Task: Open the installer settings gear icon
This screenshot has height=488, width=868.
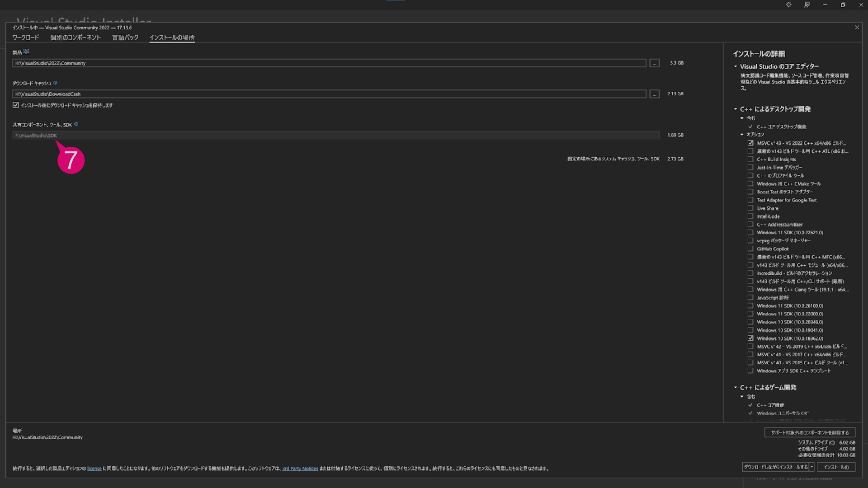Action: (x=788, y=5)
